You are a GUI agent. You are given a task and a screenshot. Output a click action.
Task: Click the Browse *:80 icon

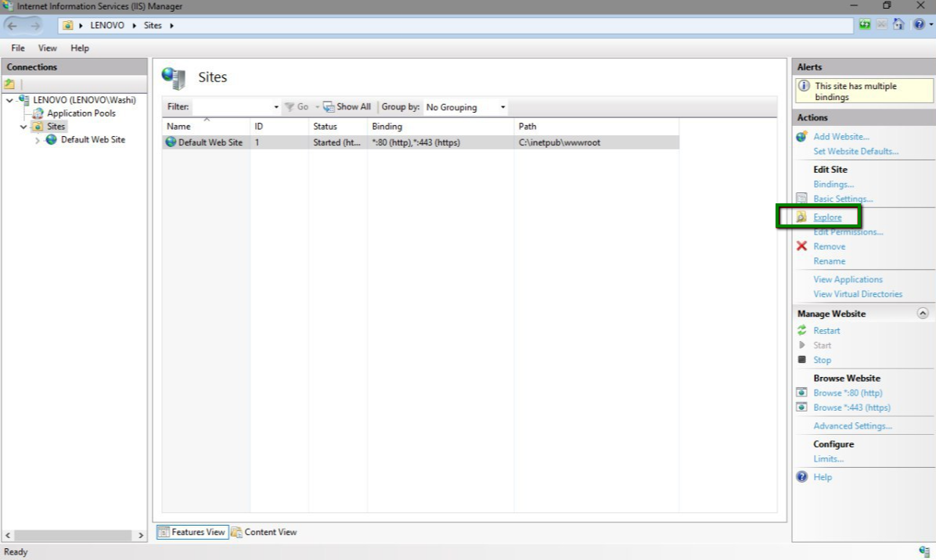(801, 393)
